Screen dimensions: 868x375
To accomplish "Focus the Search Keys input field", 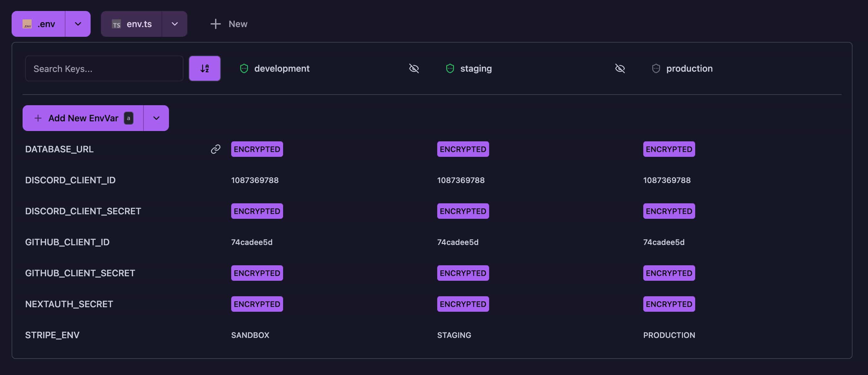I will coord(104,68).
